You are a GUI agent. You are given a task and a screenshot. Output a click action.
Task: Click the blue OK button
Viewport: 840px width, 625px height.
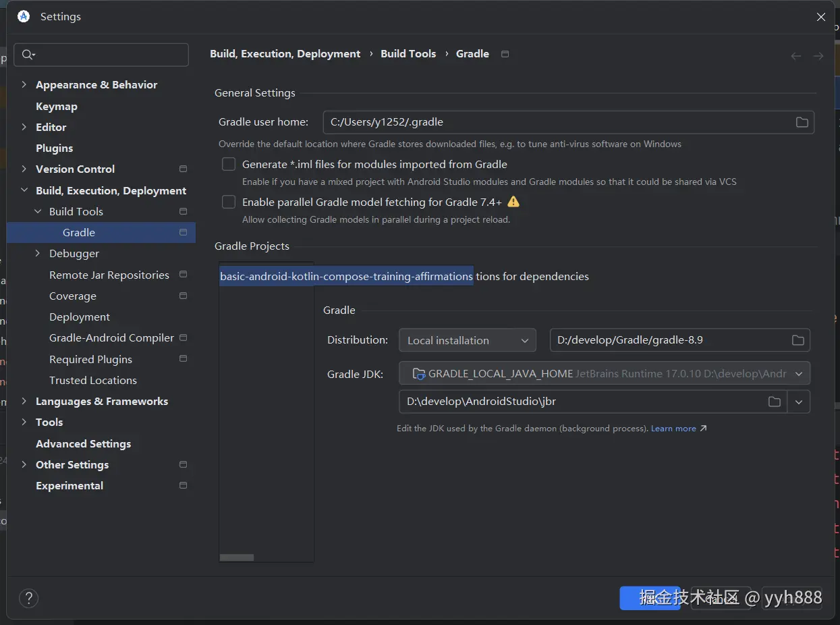pos(650,598)
